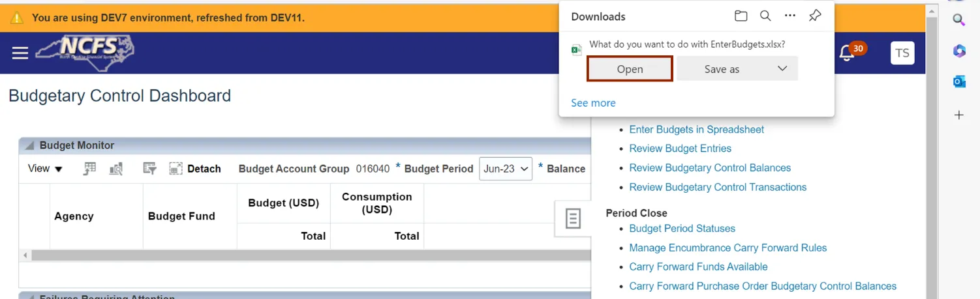Viewport: 980px width, 299px height.
Task: Open downloads folder icon
Action: (741, 16)
